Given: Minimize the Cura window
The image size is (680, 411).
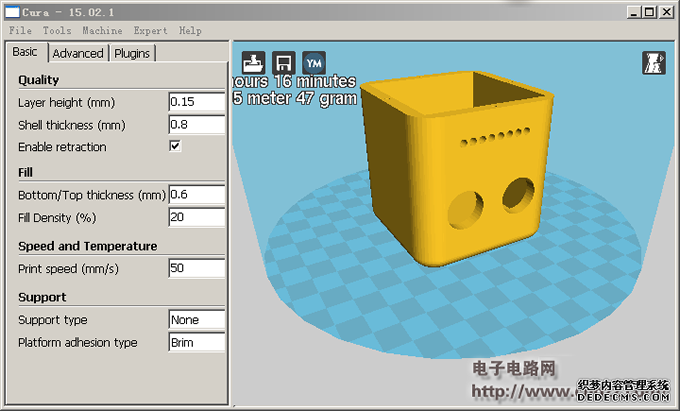Looking at the screenshot, I should tap(634, 12).
